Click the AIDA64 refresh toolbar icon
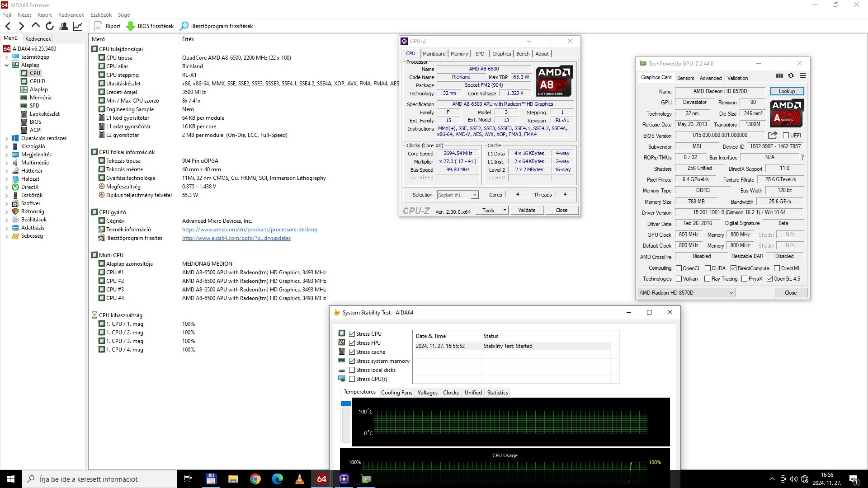Viewport: 868px width, 488px height. (50, 26)
